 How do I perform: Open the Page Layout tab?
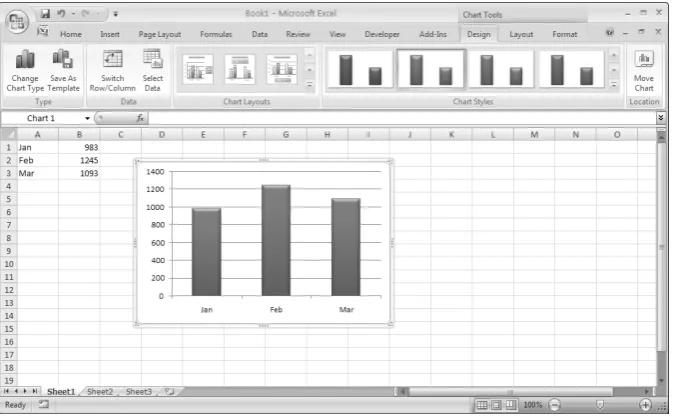click(160, 34)
